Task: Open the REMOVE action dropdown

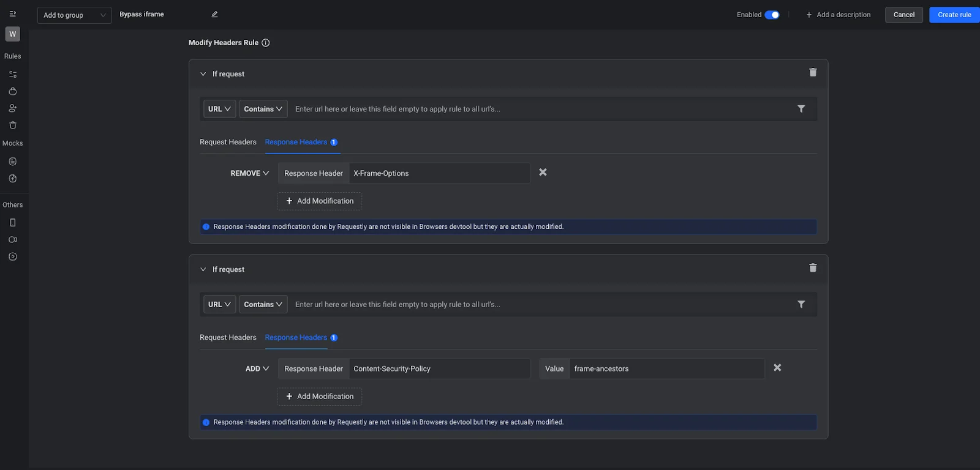Action: [x=249, y=173]
